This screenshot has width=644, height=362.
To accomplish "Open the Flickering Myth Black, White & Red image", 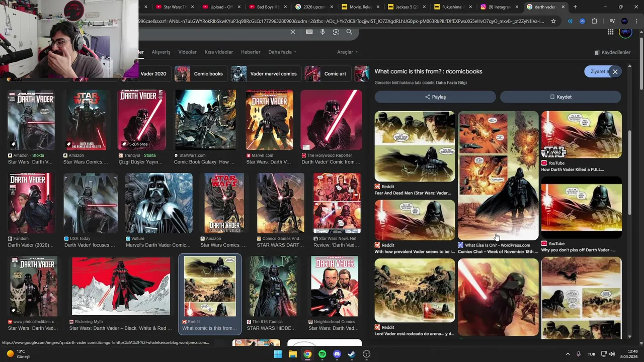I will [121, 287].
